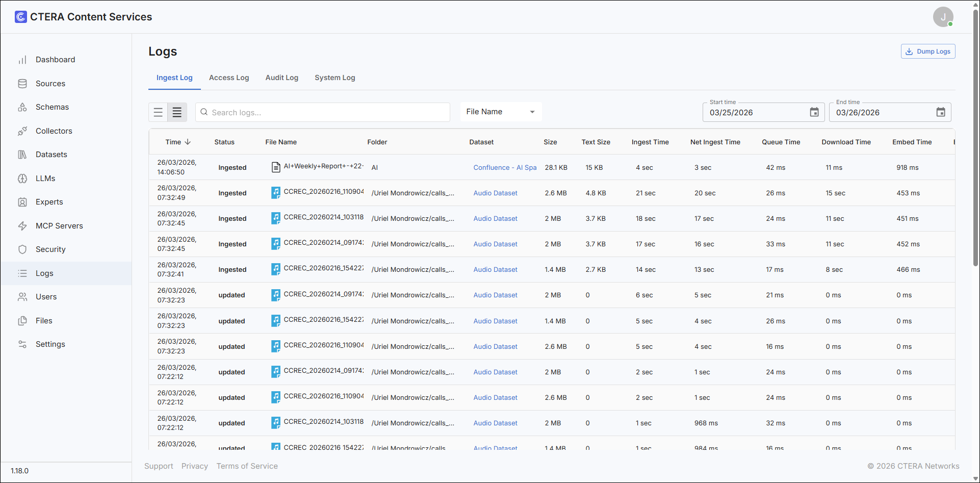Open Schemas sidebar item
Viewport: 980px width, 483px height.
[x=66, y=107]
